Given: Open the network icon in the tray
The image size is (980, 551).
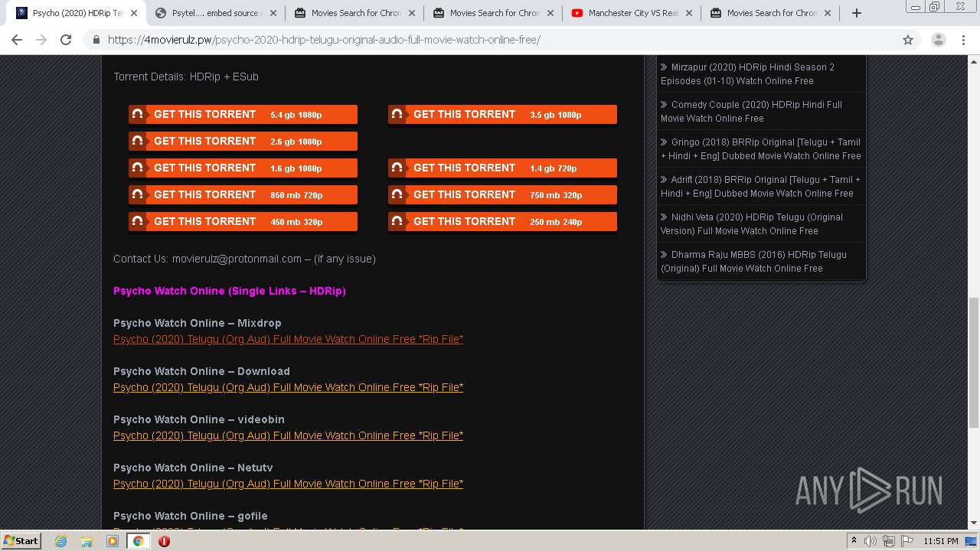Looking at the screenshot, I should click(889, 541).
